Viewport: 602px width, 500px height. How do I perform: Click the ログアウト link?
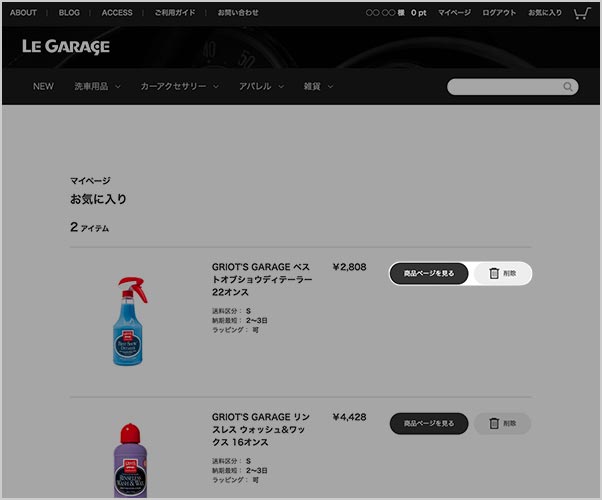click(x=499, y=13)
